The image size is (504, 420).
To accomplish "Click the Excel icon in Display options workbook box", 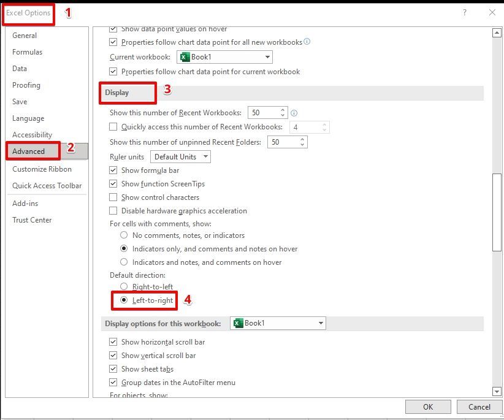I will (238, 323).
